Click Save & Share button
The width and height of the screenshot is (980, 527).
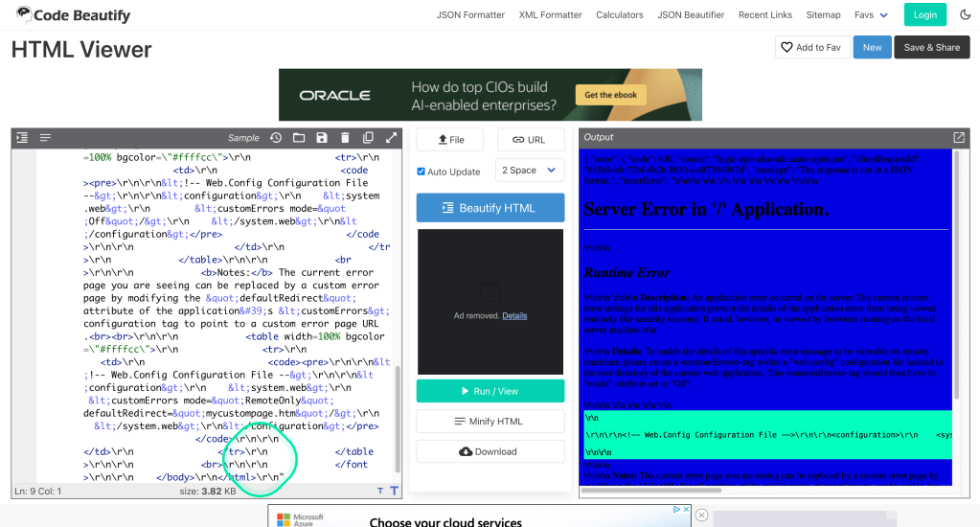click(931, 48)
